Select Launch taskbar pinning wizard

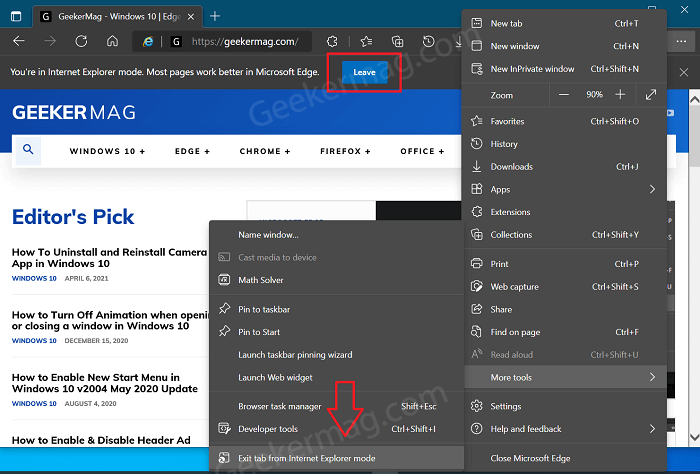[x=337, y=355]
